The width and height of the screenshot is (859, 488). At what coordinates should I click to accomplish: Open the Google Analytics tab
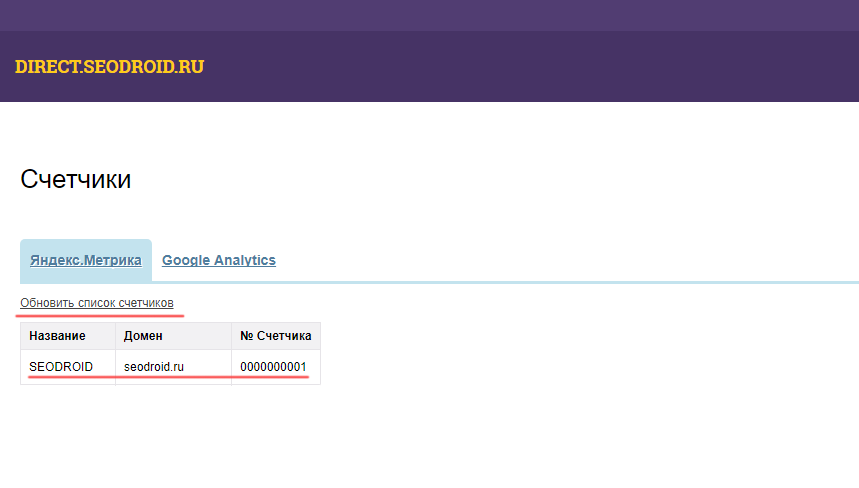tap(218, 260)
